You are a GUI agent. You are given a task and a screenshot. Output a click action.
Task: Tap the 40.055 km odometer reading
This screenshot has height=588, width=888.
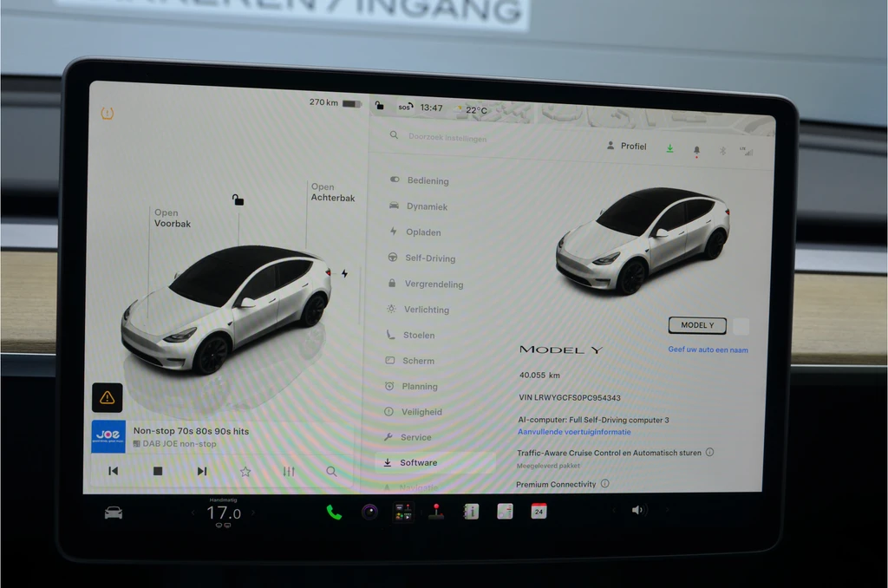pyautogui.click(x=539, y=375)
